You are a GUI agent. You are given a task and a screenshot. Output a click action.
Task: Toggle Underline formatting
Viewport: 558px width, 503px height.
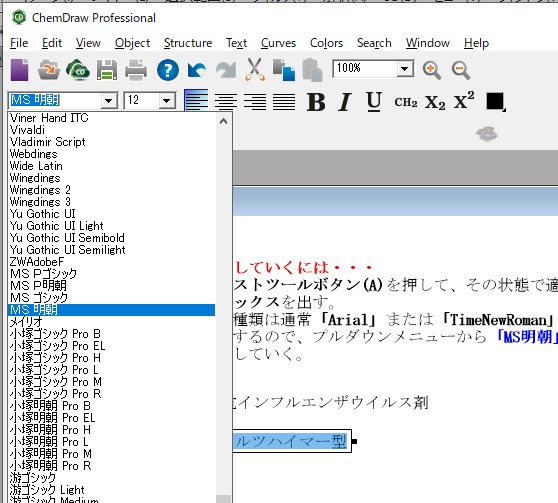[x=374, y=102]
